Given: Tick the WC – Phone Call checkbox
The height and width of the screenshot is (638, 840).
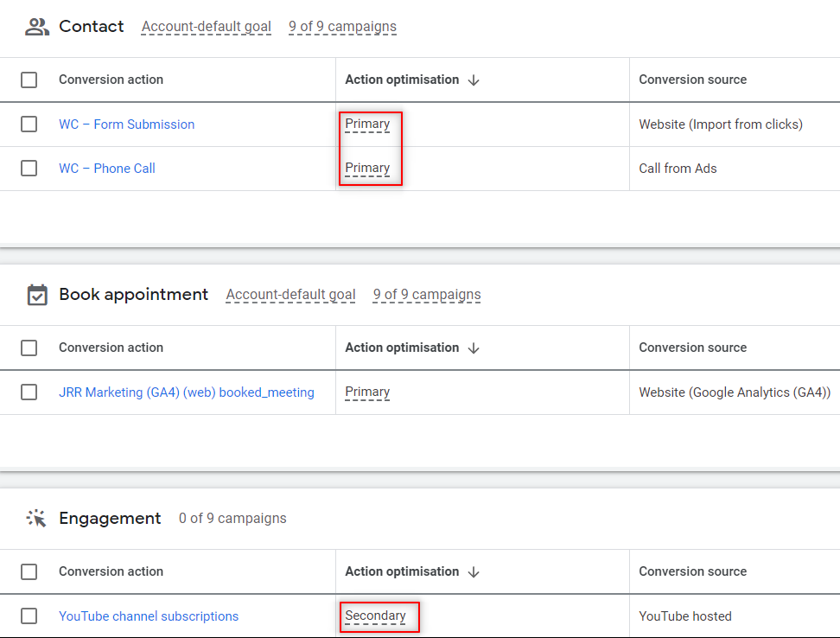Looking at the screenshot, I should point(29,169).
